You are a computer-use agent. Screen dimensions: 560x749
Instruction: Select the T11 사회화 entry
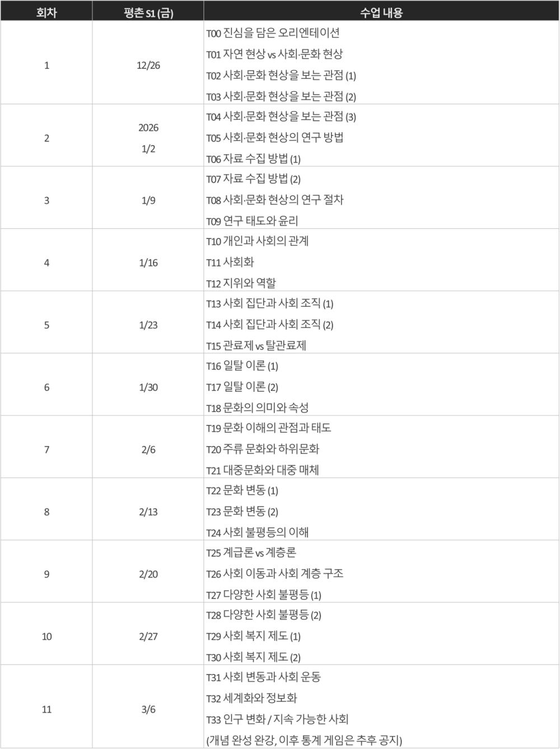point(230,262)
